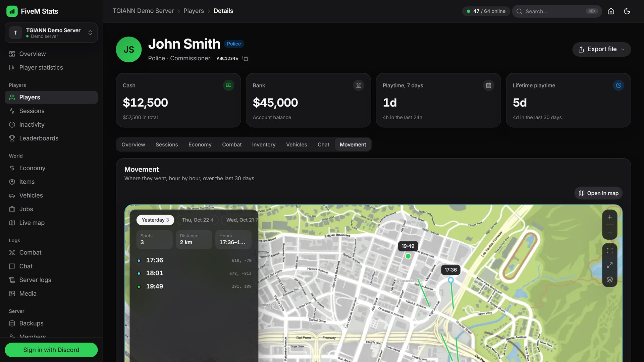Image resolution: width=644 pixels, height=362 pixels.
Task: Switch to the Sessions tab
Action: click(167, 144)
